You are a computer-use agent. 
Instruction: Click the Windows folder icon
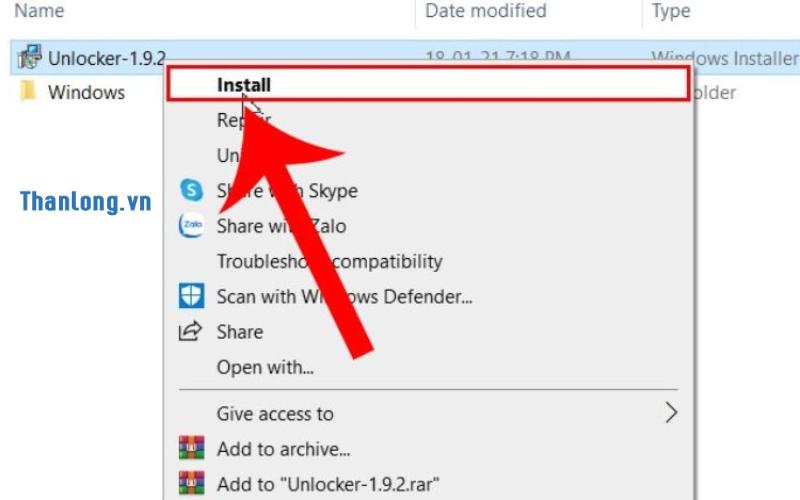point(29,92)
